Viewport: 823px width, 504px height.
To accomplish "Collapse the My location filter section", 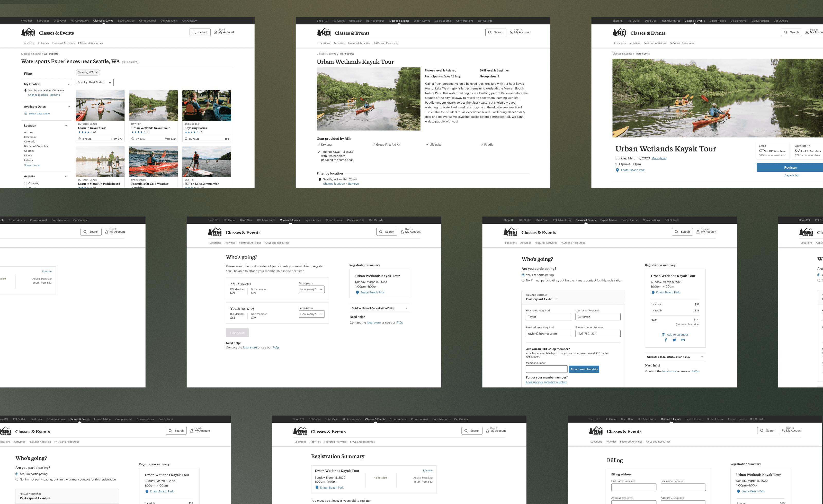I will click(69, 84).
